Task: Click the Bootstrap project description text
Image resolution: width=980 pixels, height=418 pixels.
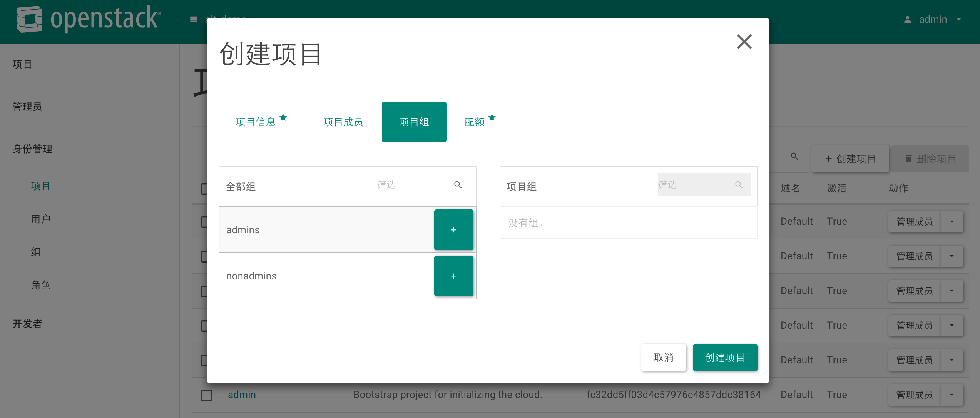Action: coord(448,395)
